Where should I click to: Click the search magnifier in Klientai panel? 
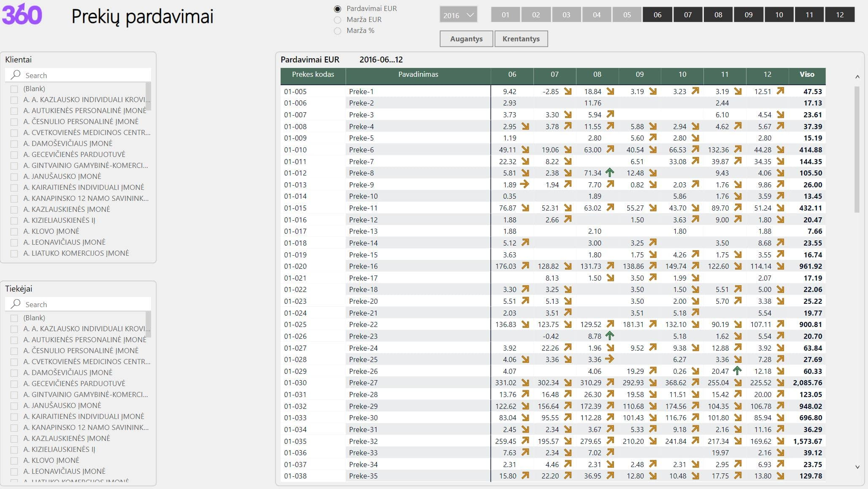point(16,75)
